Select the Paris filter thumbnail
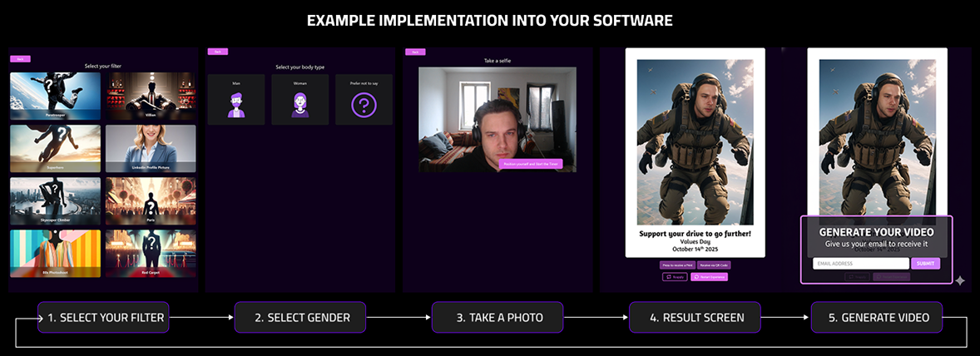This screenshot has width=980, height=356. 151,200
